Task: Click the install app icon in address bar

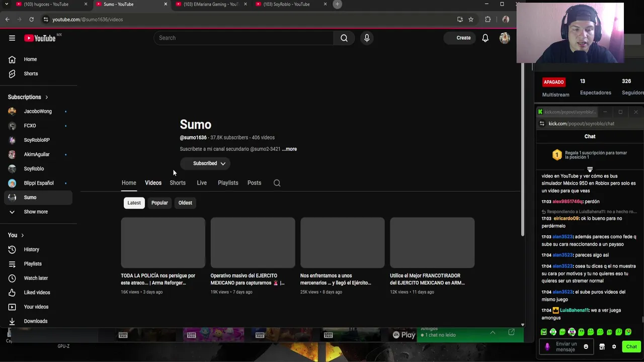Action: tap(460, 19)
